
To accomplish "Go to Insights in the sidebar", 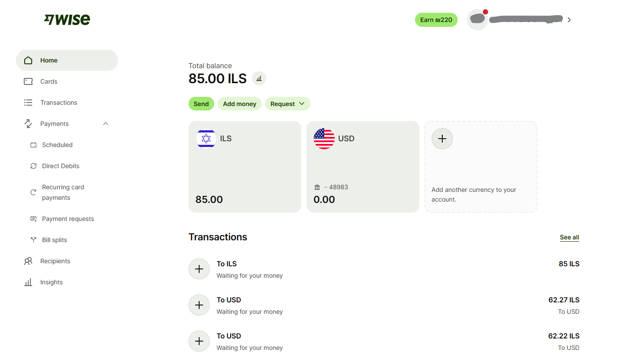I will pyautogui.click(x=52, y=282).
